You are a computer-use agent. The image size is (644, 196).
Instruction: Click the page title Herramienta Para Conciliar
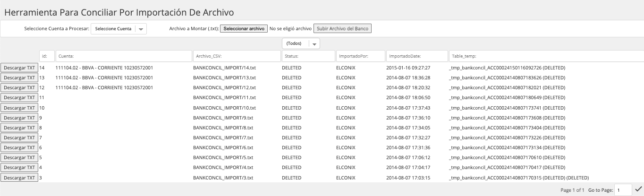[x=119, y=12]
